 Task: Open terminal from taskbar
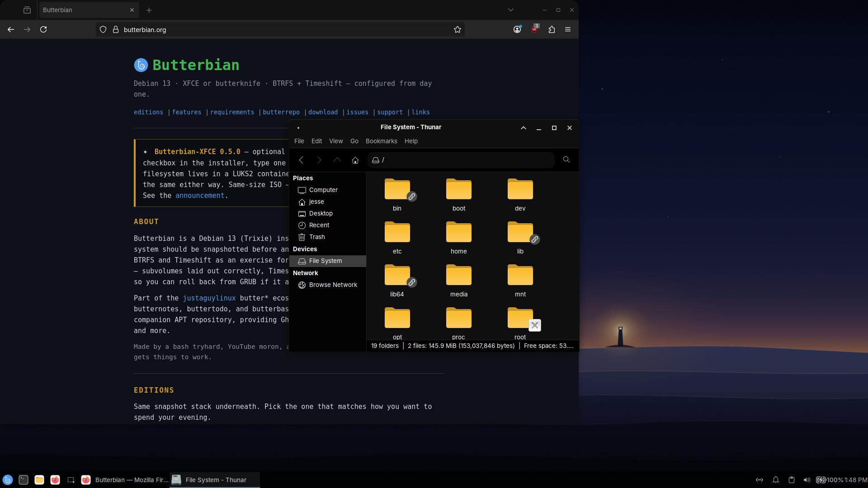pos(24,480)
